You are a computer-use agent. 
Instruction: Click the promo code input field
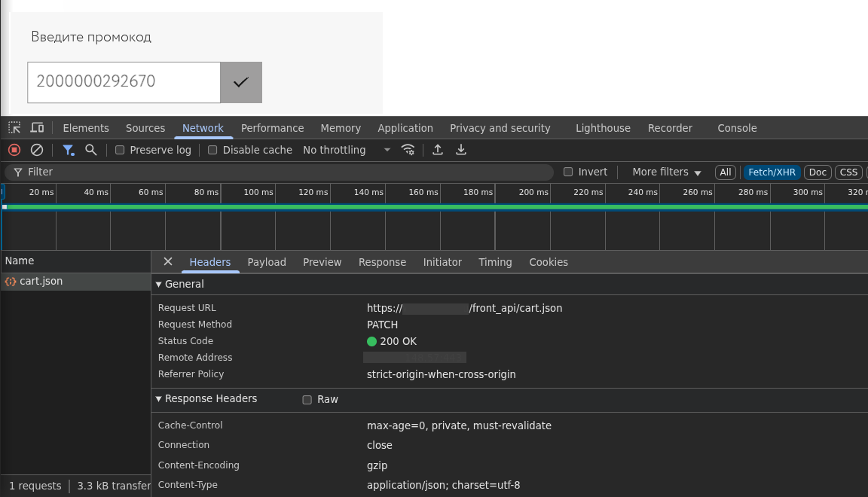point(124,83)
